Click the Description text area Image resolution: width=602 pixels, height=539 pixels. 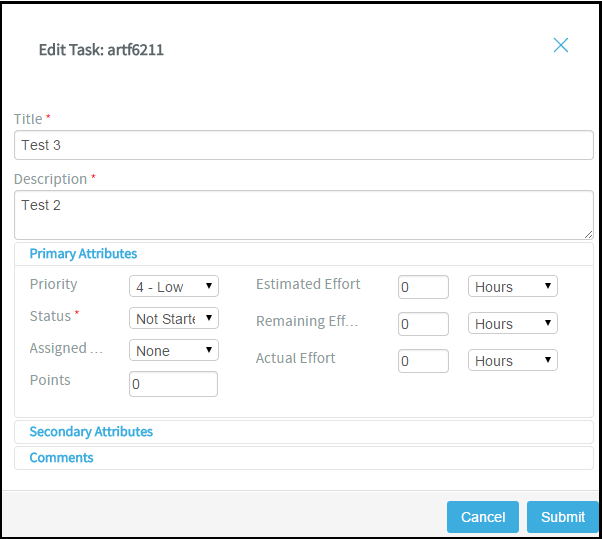pyautogui.click(x=304, y=215)
